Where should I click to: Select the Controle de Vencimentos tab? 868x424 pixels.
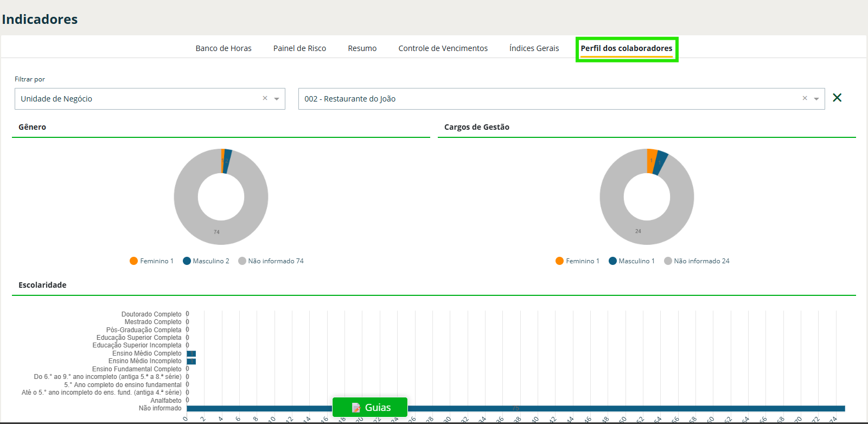443,48
